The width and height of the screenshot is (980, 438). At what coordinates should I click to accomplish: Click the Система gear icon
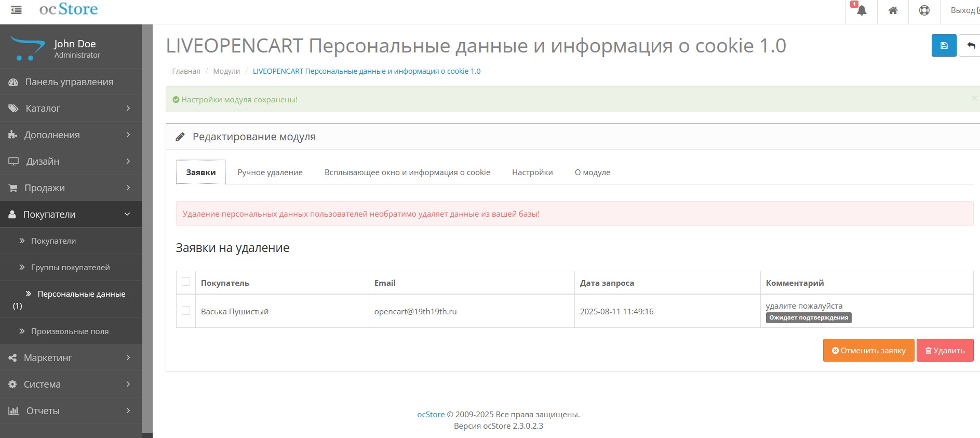coord(12,384)
